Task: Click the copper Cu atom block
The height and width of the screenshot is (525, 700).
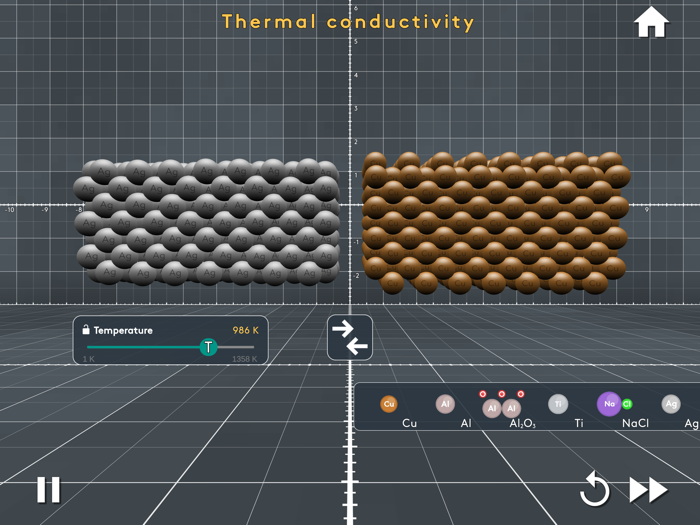Action: point(496,223)
